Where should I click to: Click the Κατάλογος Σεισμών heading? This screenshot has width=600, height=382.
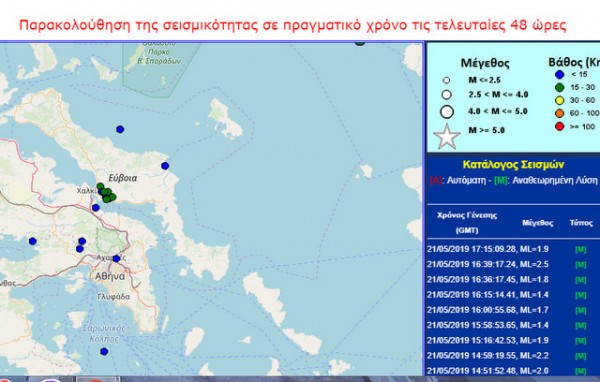click(513, 165)
